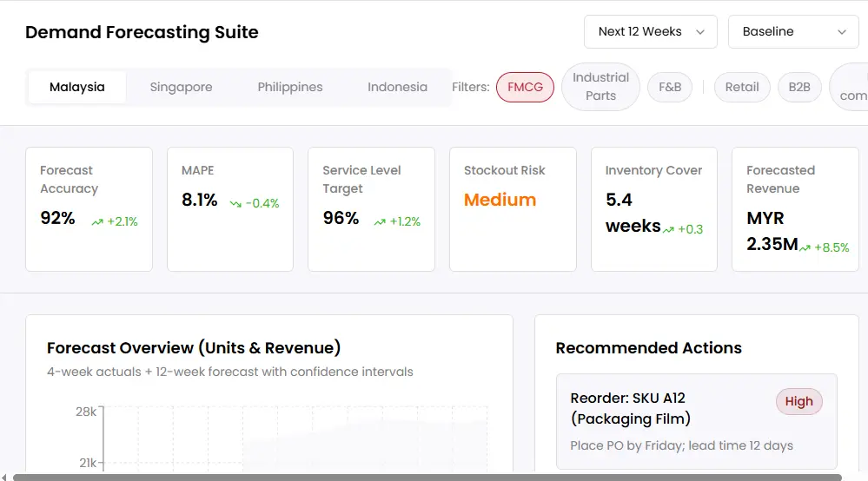Open the Philippines tab
This screenshot has height=481, width=868.
click(290, 87)
